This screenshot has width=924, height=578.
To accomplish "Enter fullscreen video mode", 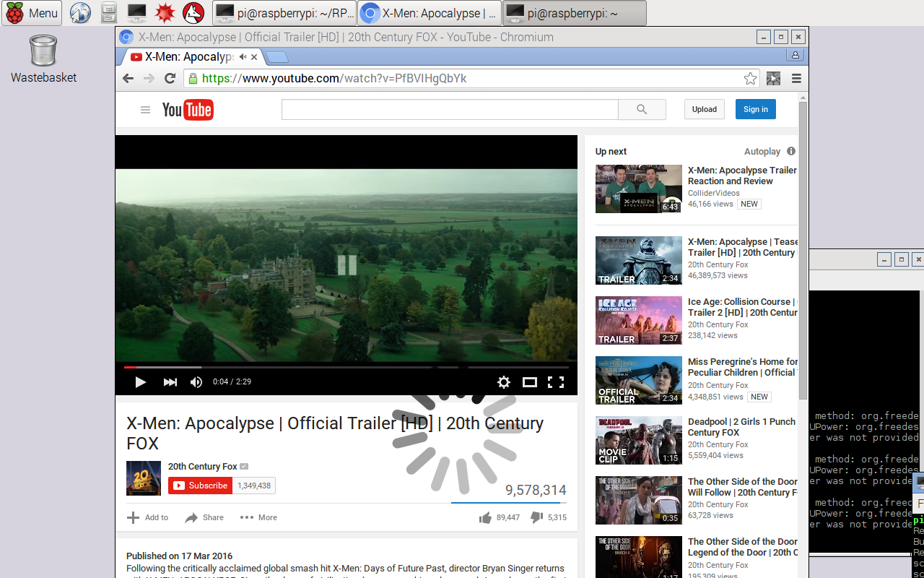I will (x=555, y=382).
